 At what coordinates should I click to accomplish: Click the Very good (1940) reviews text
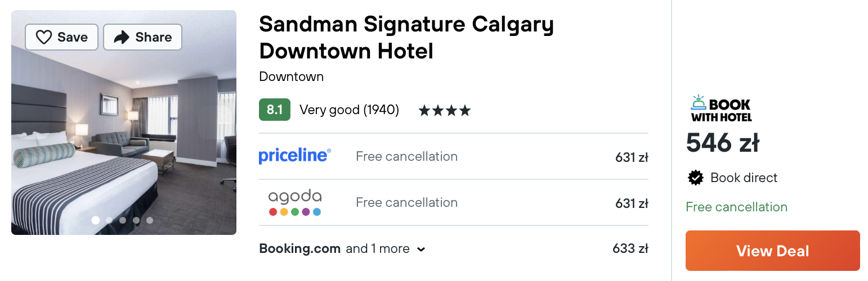click(349, 110)
